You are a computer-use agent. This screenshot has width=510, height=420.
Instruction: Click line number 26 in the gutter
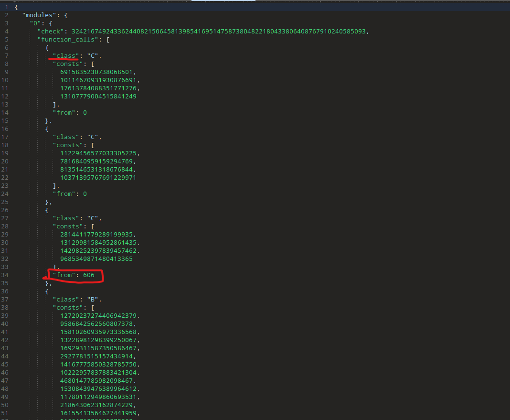[x=6, y=210]
